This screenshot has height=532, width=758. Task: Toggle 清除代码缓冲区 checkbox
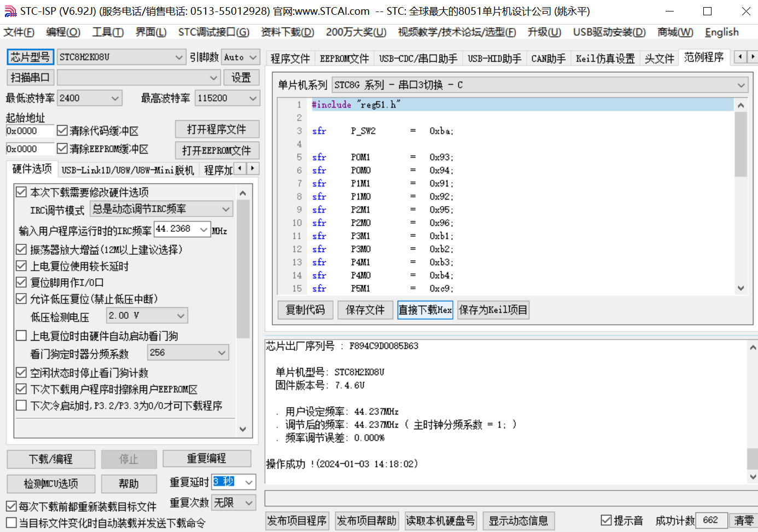coord(62,130)
